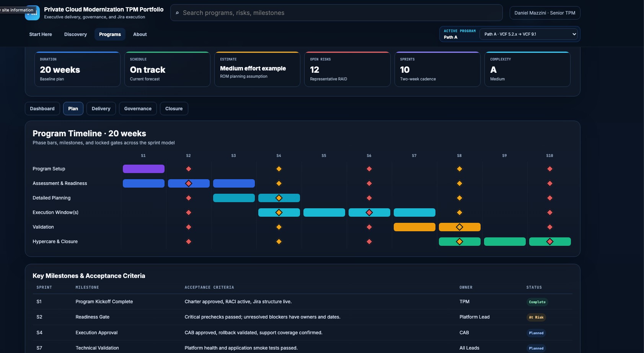This screenshot has width=644, height=353.
Task: Click the orange Validation bar in S7
Action: [414, 227]
